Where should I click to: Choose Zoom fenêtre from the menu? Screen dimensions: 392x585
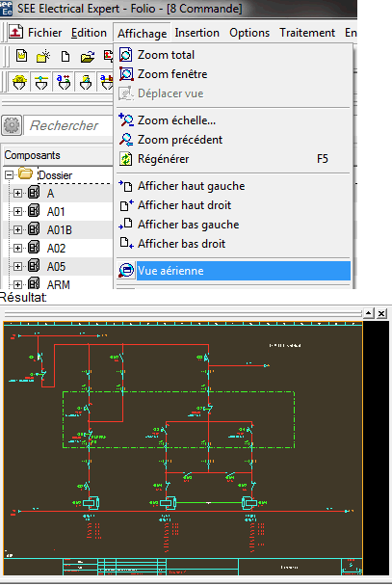(x=233, y=74)
